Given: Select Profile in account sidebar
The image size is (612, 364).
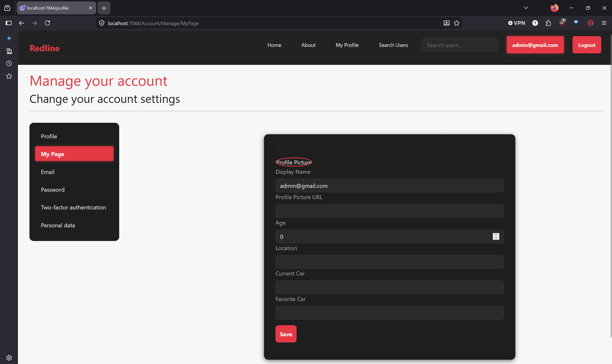Looking at the screenshot, I should (74, 136).
